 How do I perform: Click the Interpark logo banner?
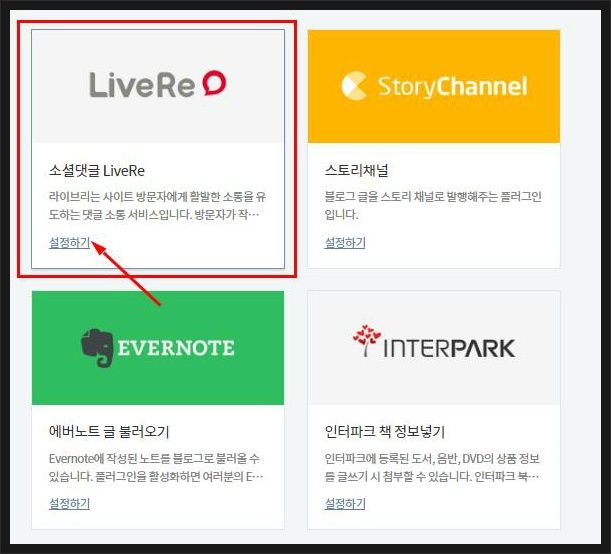coord(434,348)
